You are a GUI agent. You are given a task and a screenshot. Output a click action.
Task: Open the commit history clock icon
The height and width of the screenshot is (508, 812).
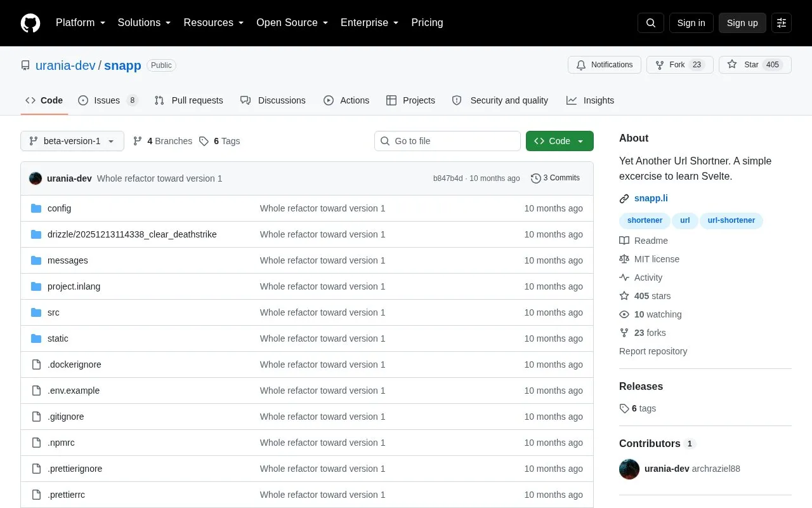click(536, 178)
